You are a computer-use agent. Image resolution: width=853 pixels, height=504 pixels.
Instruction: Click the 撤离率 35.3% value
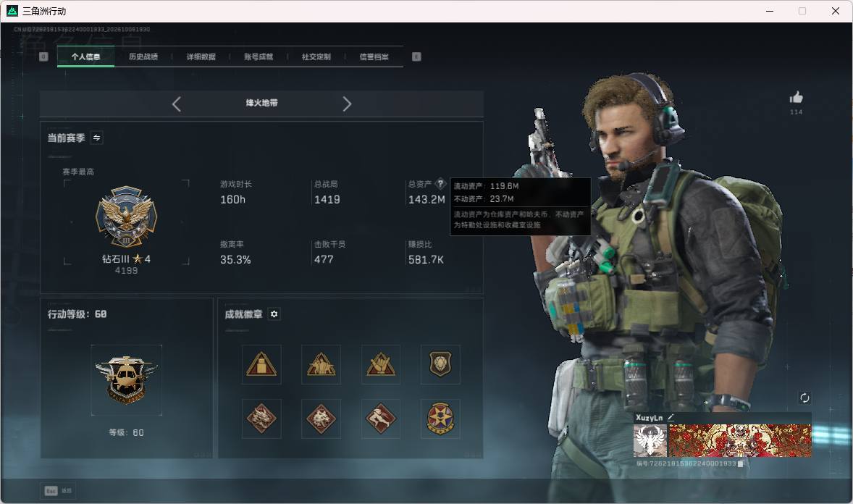click(x=235, y=260)
